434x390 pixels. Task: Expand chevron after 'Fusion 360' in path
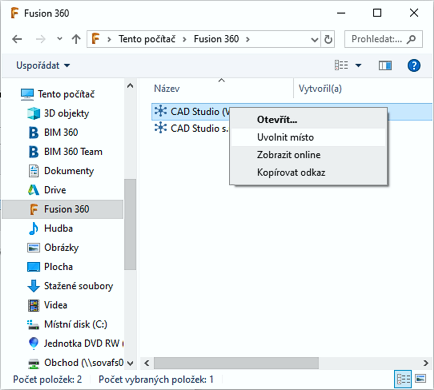247,39
